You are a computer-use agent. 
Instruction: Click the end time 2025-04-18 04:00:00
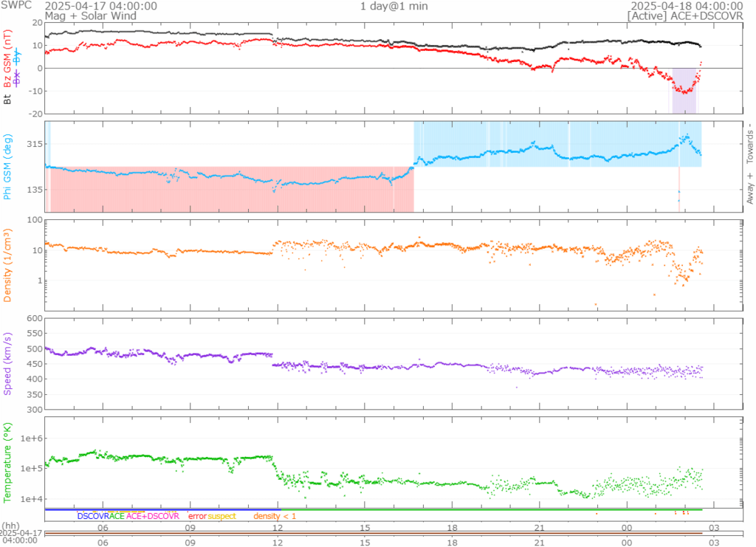tap(687, 6)
